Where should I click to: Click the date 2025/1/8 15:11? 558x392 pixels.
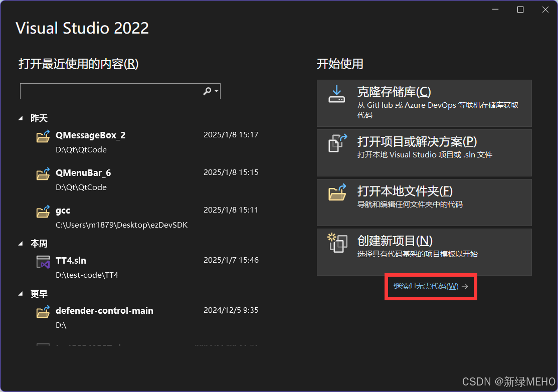tap(231, 210)
